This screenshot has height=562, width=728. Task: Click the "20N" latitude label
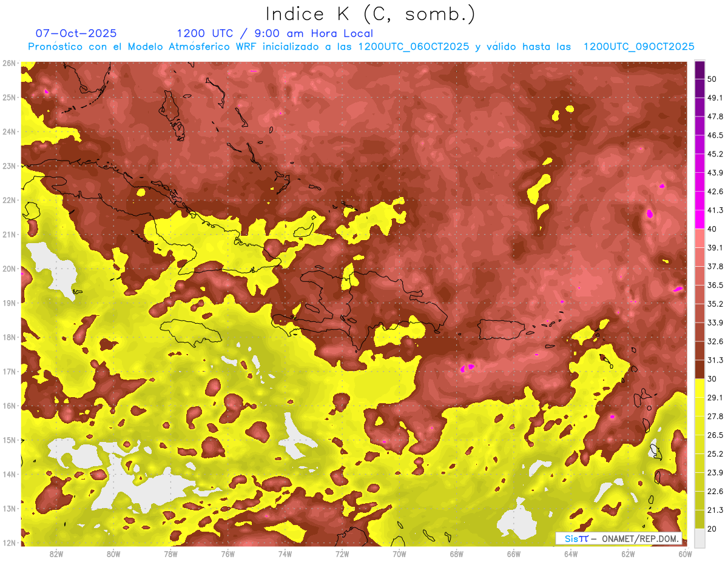point(8,269)
